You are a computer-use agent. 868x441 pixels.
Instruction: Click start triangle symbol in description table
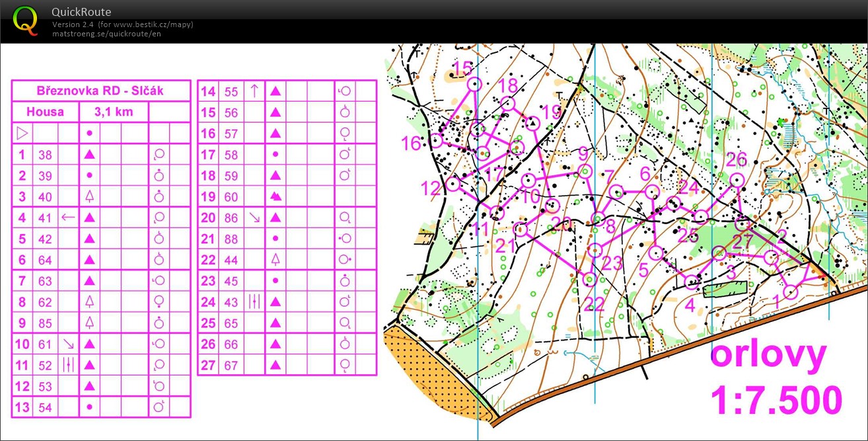[x=22, y=133]
